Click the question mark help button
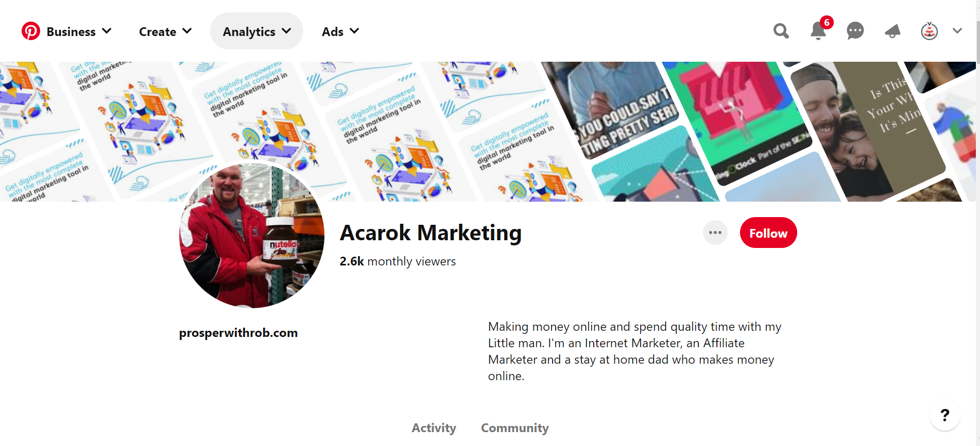 [944, 415]
